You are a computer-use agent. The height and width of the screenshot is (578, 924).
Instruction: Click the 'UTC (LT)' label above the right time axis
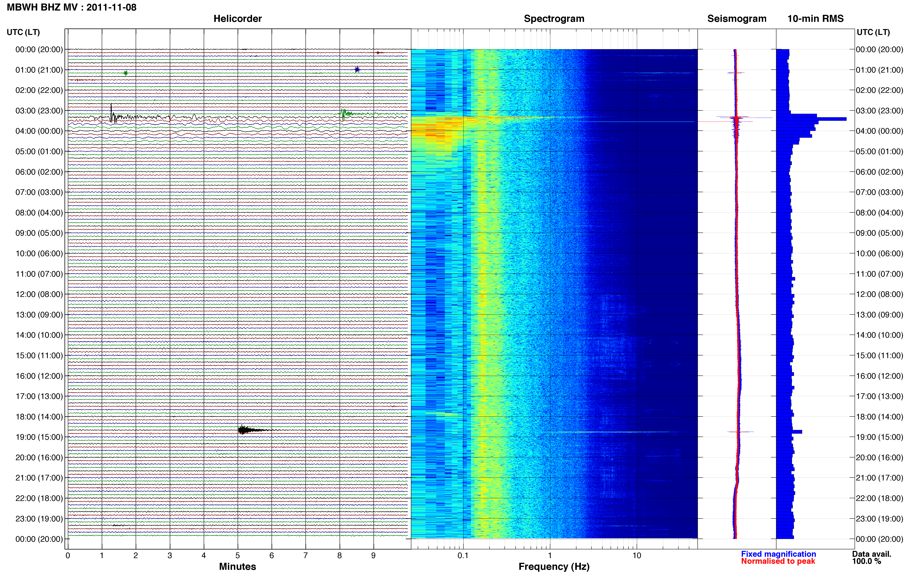click(x=873, y=32)
